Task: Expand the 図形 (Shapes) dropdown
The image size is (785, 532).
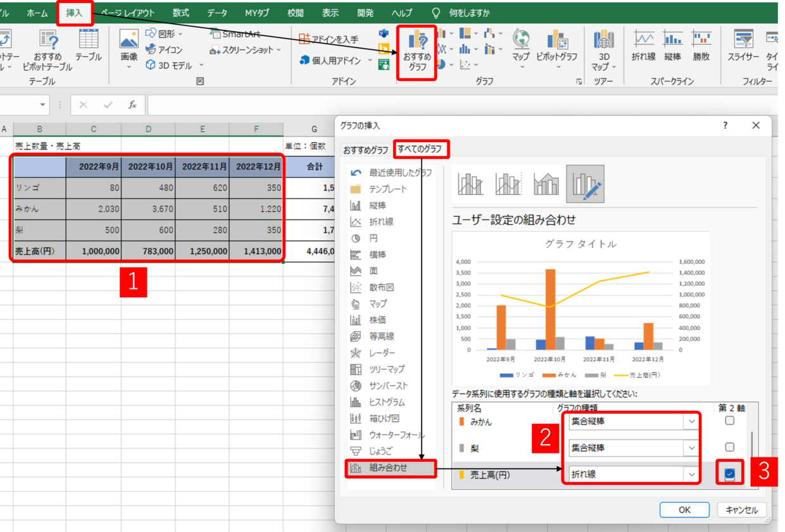Action: point(180,34)
